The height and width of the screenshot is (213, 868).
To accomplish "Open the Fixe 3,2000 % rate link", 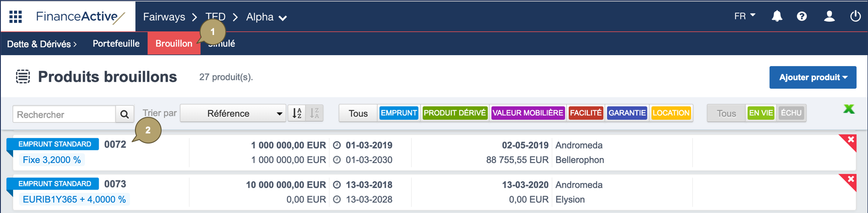I will point(52,160).
